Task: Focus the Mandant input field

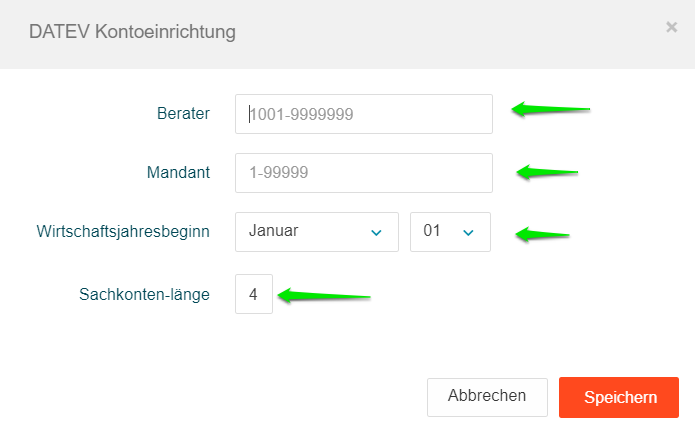Action: (364, 172)
